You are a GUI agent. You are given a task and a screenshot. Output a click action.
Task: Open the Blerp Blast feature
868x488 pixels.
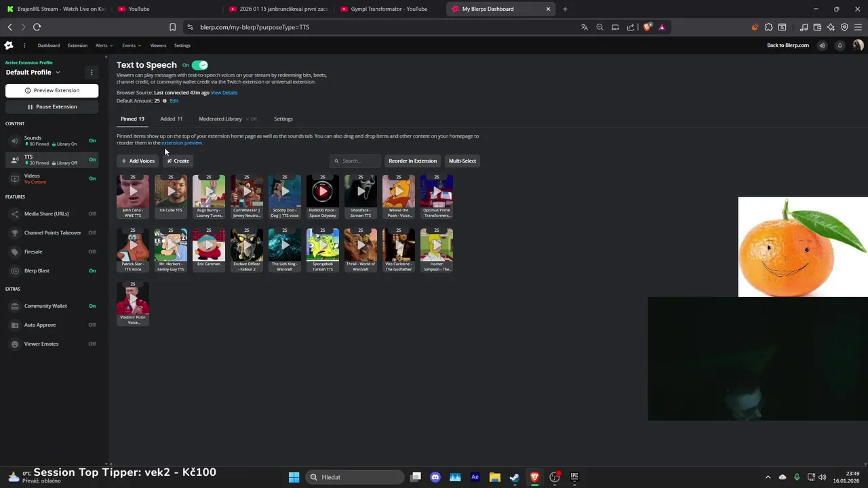point(52,270)
